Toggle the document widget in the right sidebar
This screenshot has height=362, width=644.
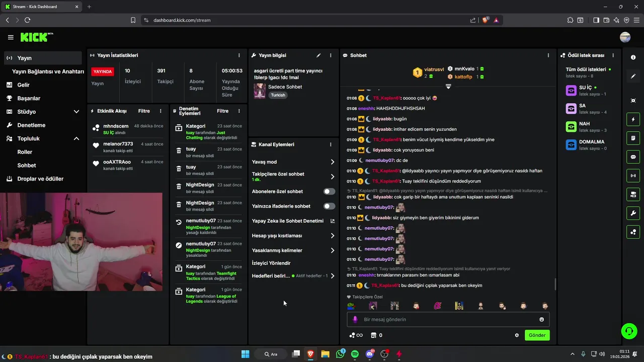pyautogui.click(x=633, y=138)
